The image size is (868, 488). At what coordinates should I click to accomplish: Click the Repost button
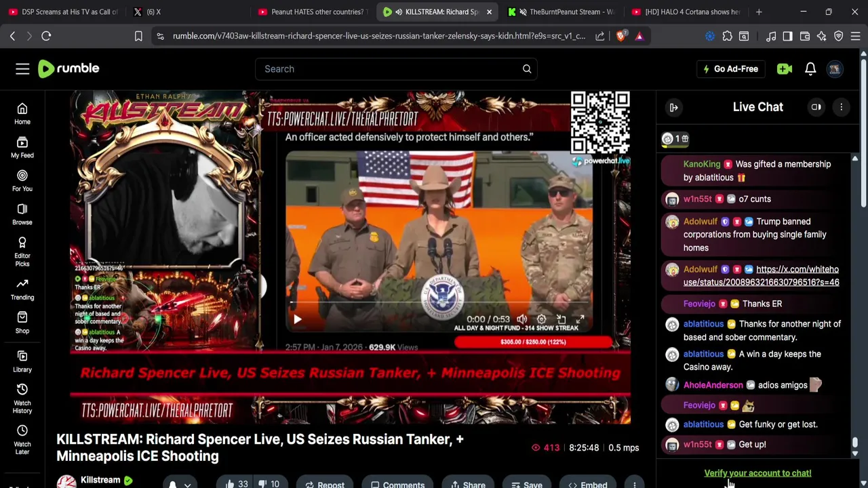[325, 484]
